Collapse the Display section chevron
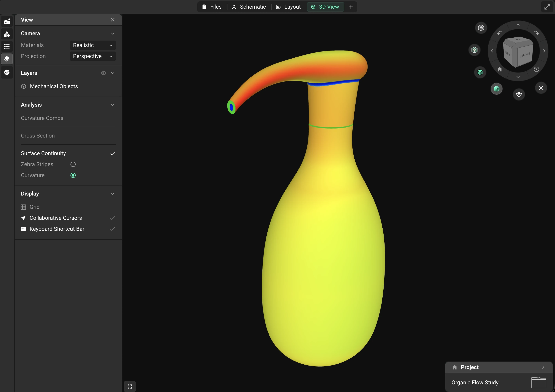The image size is (555, 392). point(113,194)
